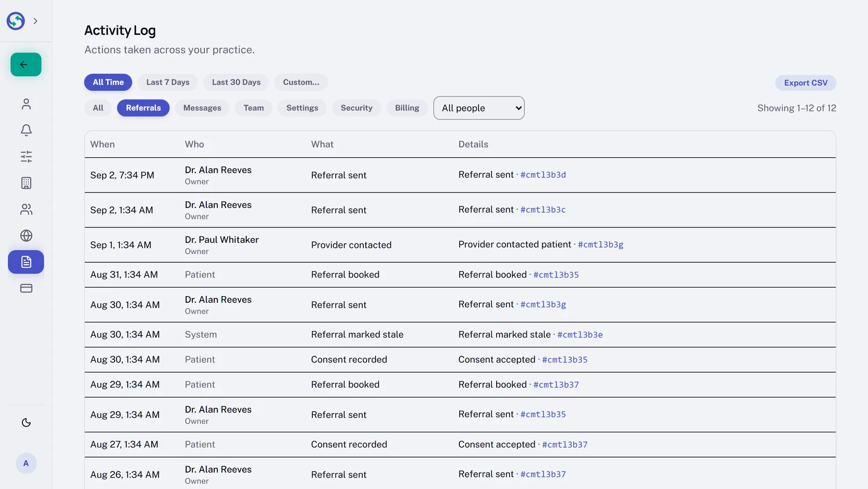Image resolution: width=868 pixels, height=489 pixels.
Task: Open Aug 29 Referral sent link #cmtl3b35
Action: click(543, 415)
